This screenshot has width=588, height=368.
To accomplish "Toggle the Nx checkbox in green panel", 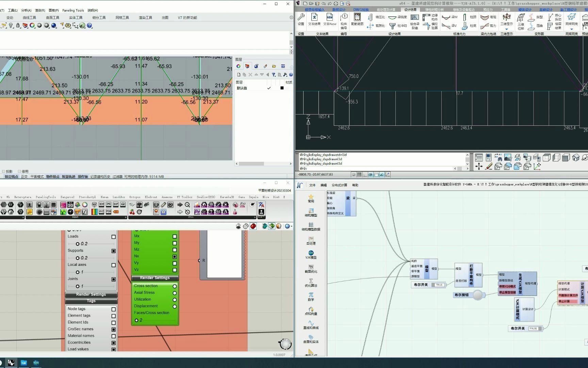I will (175, 256).
